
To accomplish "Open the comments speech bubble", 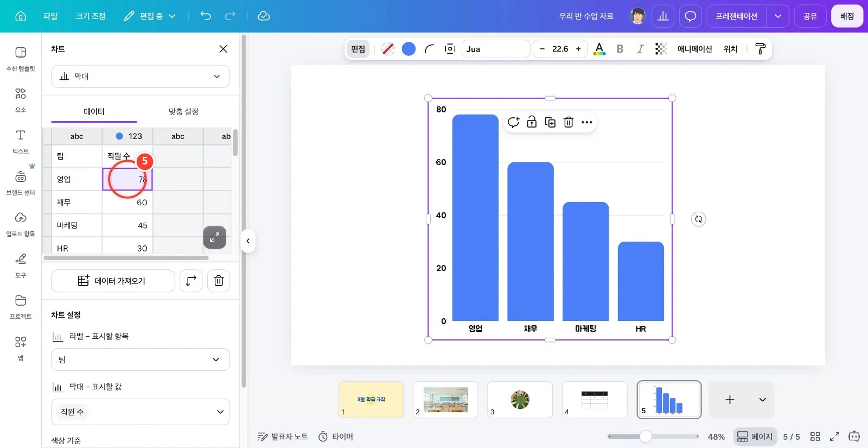I will [691, 16].
